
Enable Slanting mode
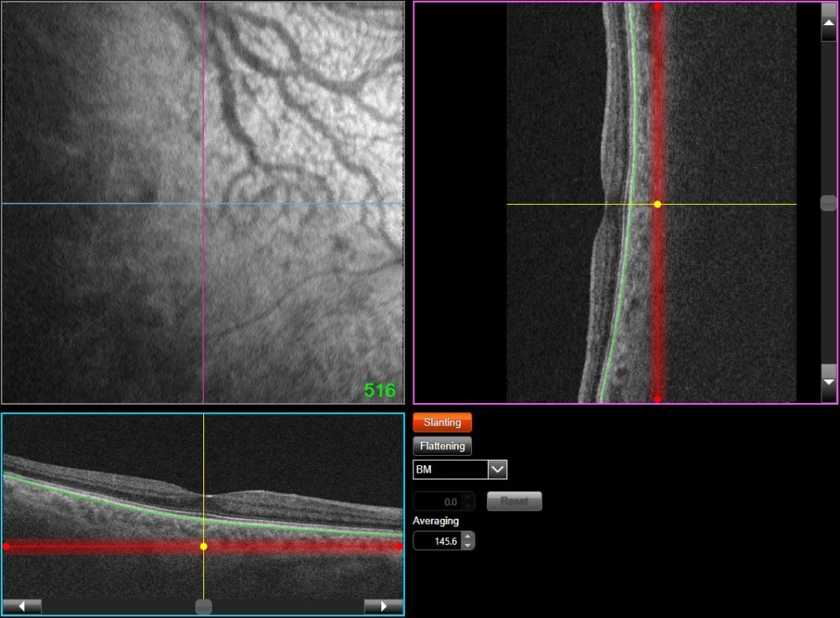point(442,422)
